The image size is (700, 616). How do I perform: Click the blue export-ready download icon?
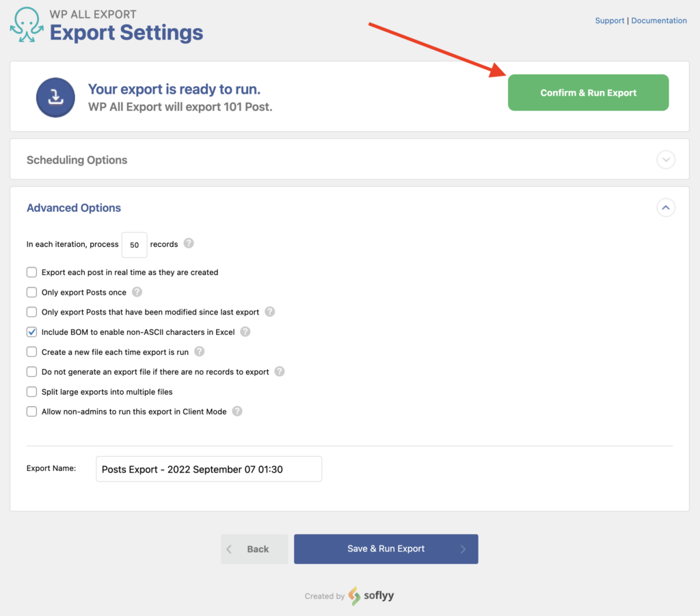(55, 97)
